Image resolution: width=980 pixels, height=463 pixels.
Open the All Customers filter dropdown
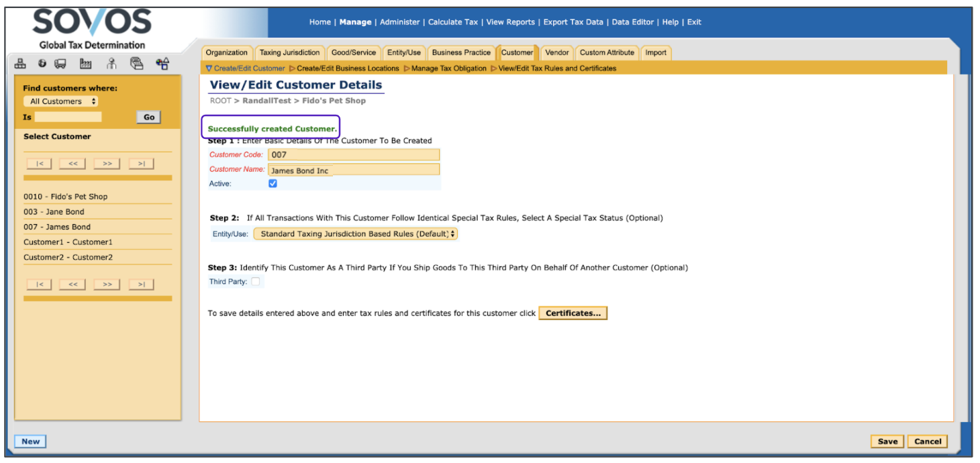[x=60, y=101]
